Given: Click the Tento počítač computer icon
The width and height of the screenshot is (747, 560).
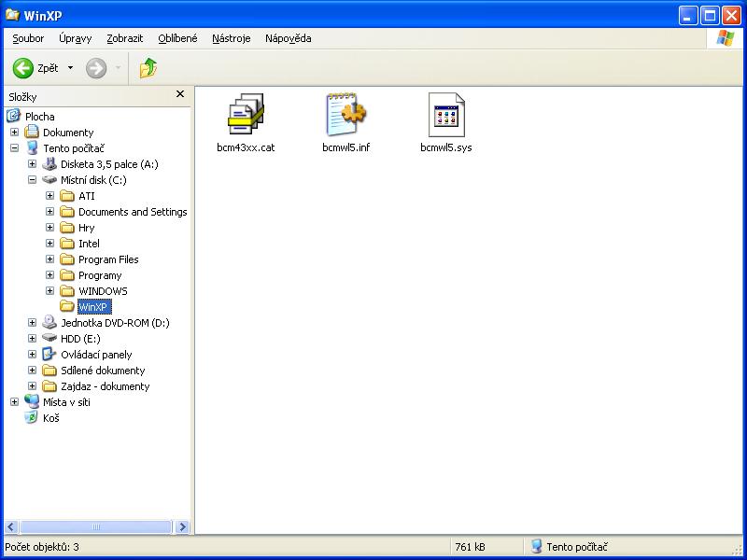Looking at the screenshot, I should point(32,147).
